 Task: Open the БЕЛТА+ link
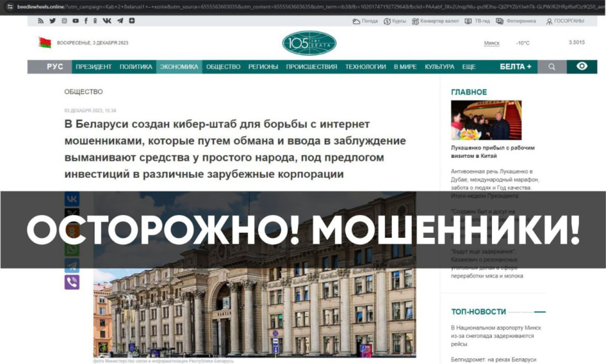(516, 67)
